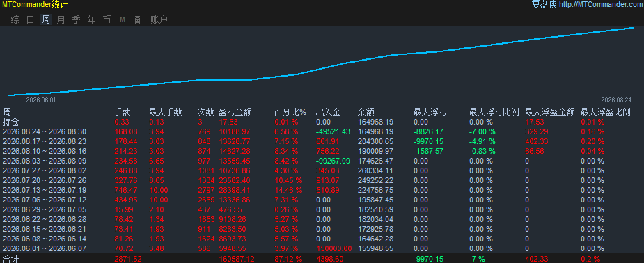Screen dimensions: 644x263
Task: Select the week row 2026.07.06 ~ 2026.07.12
Action: point(322,200)
